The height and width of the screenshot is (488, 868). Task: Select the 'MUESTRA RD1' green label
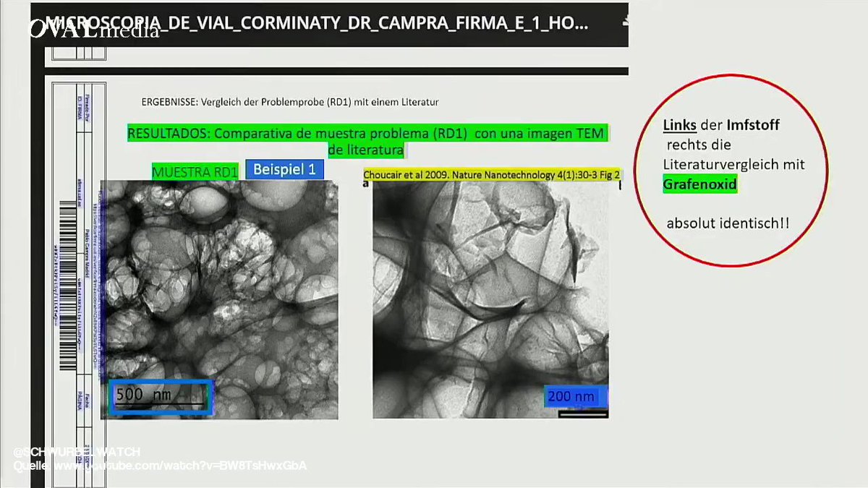click(x=195, y=172)
